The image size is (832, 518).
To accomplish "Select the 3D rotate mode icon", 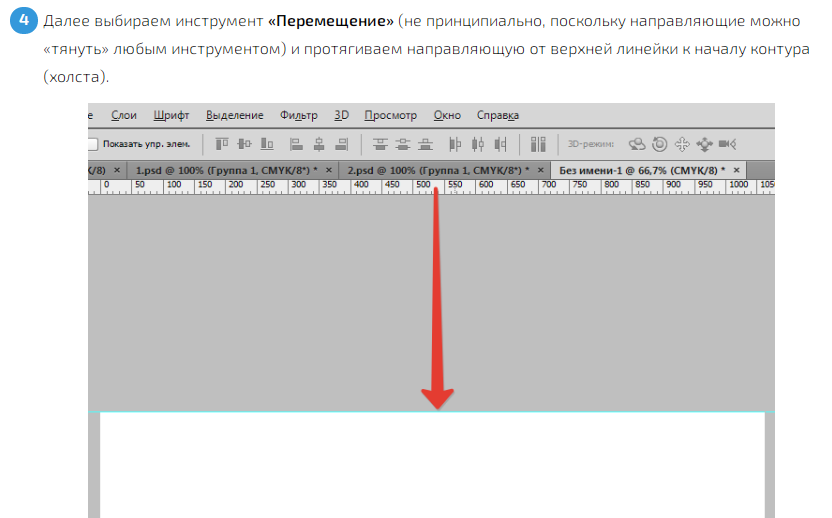I will click(635, 144).
